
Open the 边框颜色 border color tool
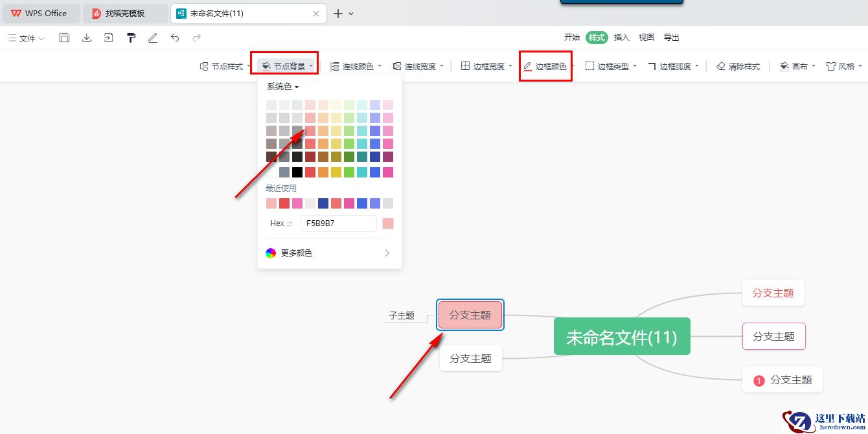(545, 66)
